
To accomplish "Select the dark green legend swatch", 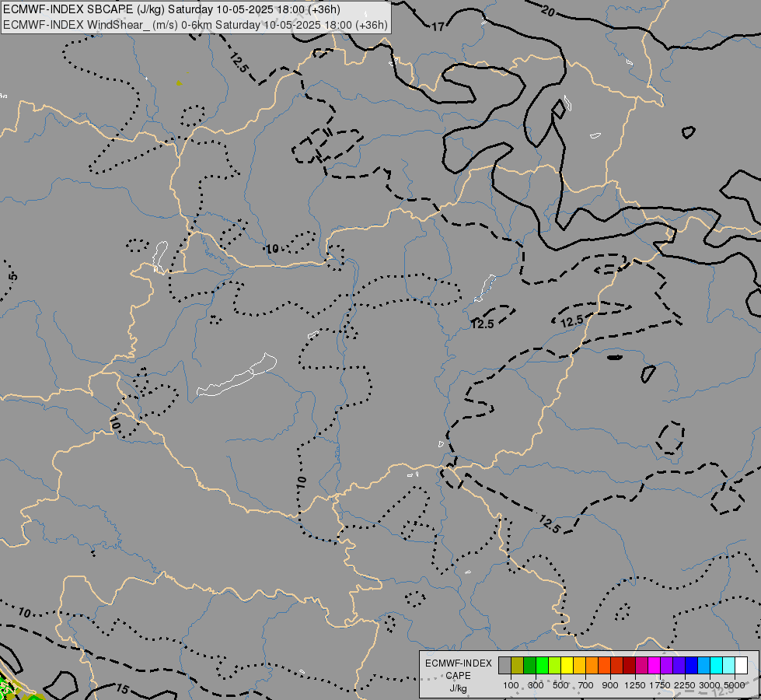I will [x=529, y=666].
